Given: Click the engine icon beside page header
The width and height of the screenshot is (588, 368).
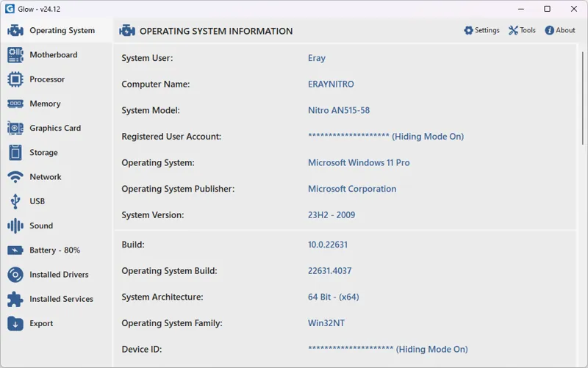Looking at the screenshot, I should point(127,31).
